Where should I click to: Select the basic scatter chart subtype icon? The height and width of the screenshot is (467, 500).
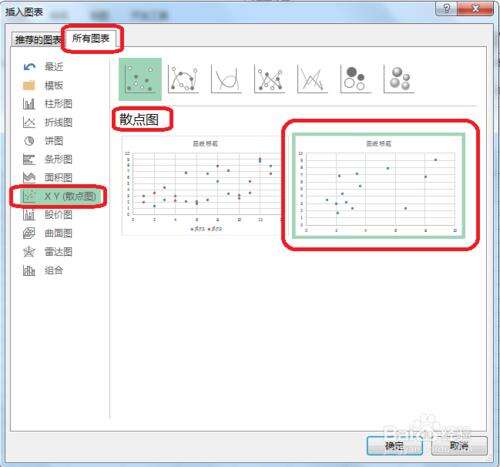pos(140,79)
